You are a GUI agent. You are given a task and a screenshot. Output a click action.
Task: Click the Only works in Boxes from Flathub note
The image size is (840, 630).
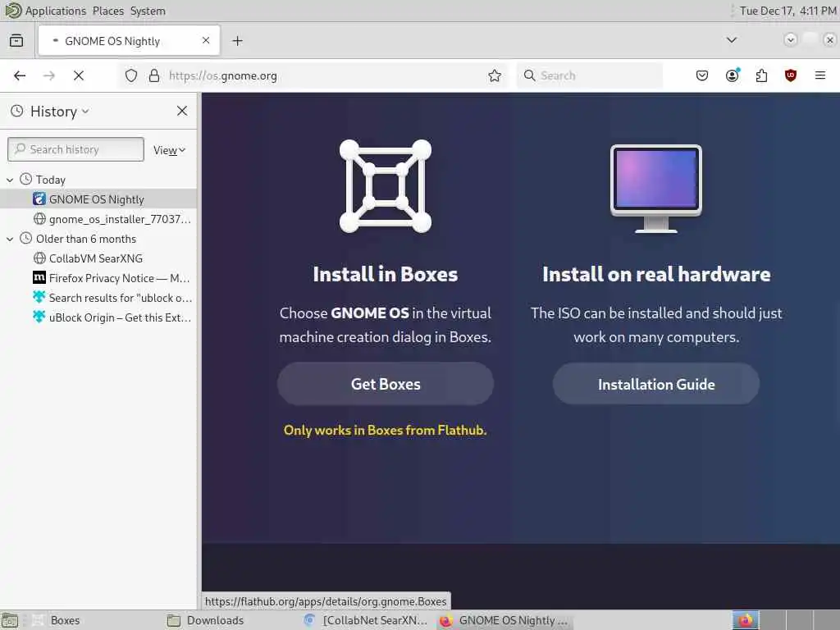(x=386, y=430)
